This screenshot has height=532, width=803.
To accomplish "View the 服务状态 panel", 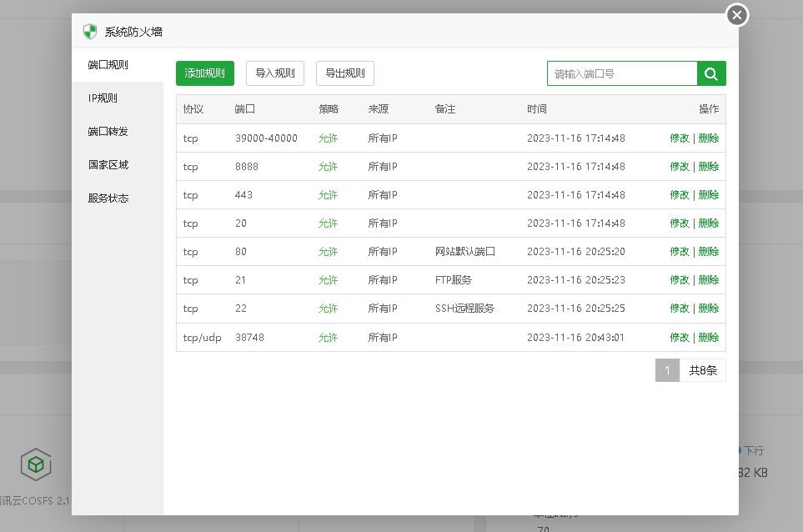I will tap(107, 198).
